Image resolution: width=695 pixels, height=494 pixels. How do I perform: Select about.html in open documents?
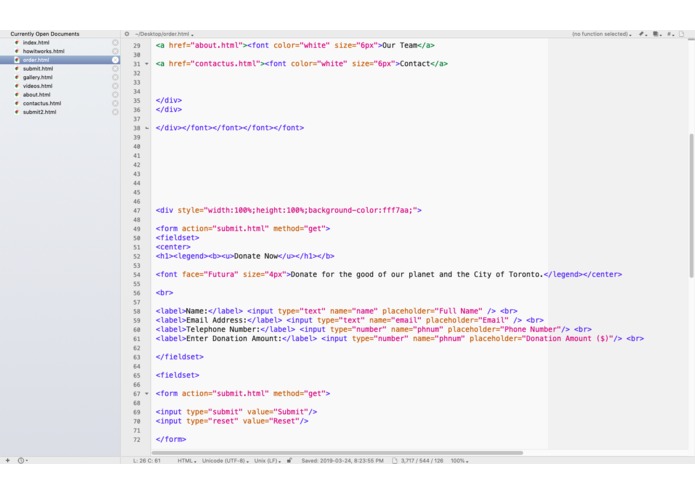[36, 94]
